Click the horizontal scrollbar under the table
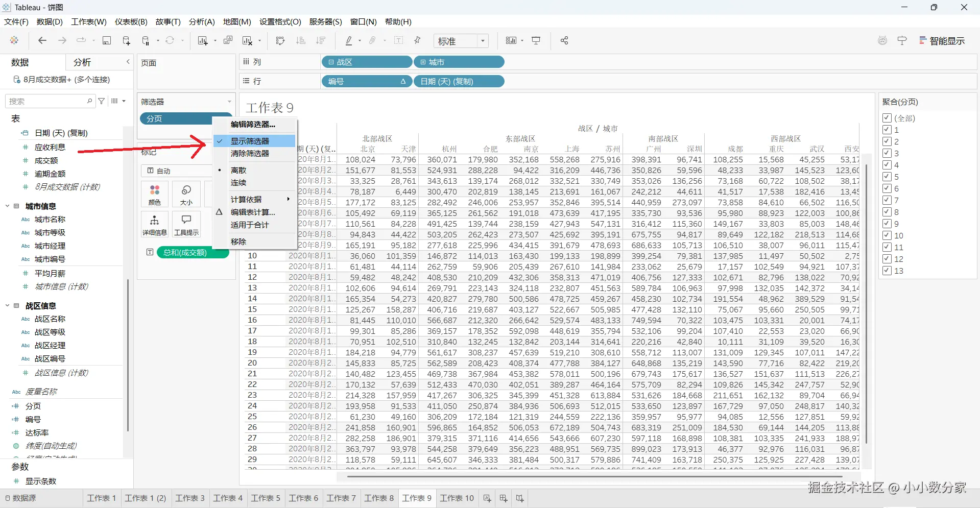This screenshot has height=508, width=980. pos(594,476)
